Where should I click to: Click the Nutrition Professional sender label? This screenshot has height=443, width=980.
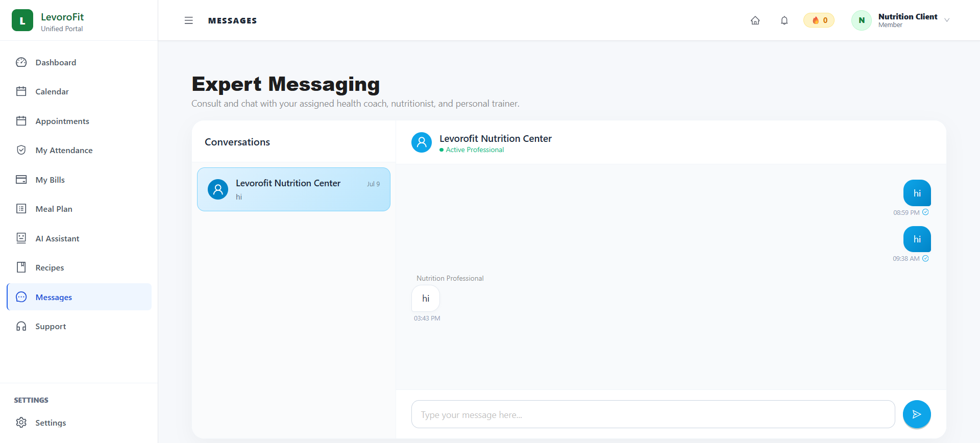click(x=450, y=278)
